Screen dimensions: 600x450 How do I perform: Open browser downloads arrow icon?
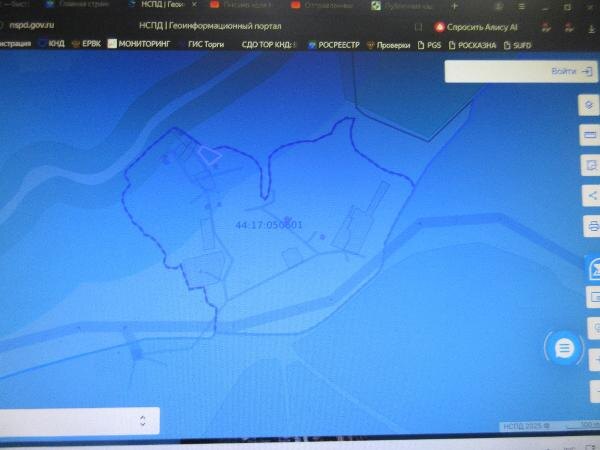[592, 28]
